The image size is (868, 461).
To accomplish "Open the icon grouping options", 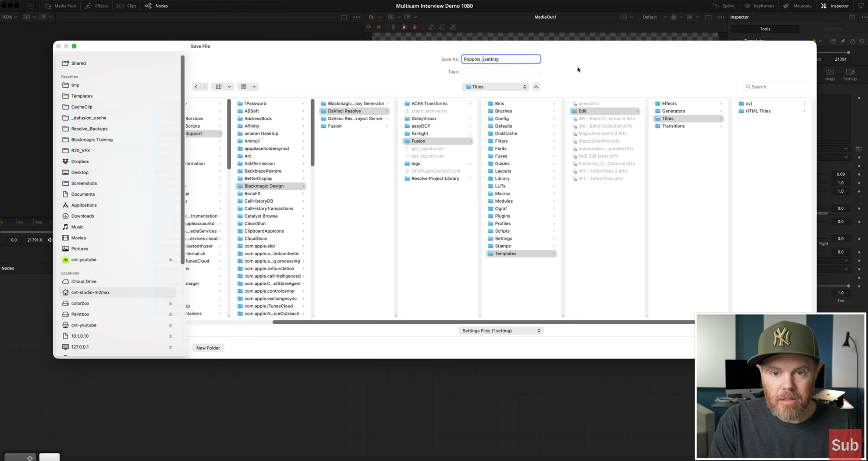I will (248, 87).
